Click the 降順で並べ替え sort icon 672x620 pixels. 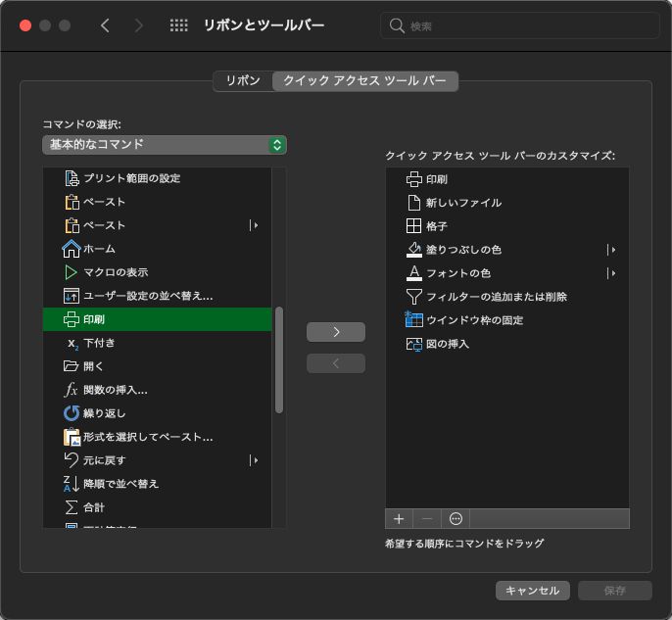point(71,484)
